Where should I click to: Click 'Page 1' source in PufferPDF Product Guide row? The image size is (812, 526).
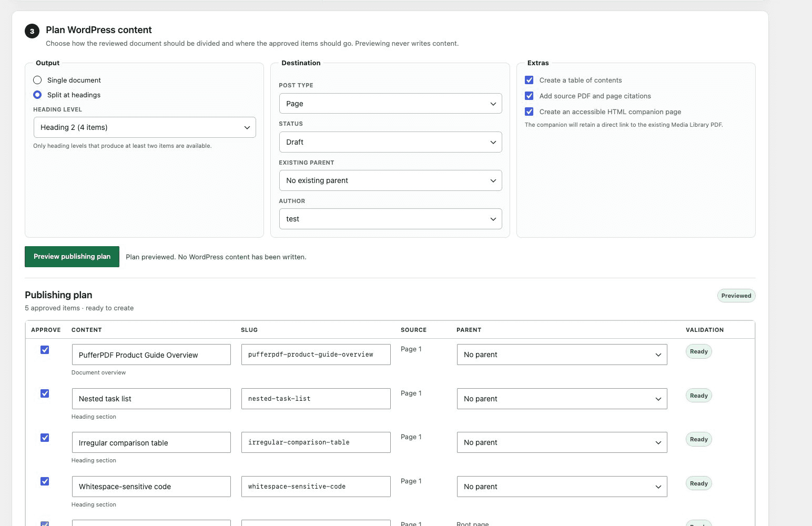[x=411, y=349]
